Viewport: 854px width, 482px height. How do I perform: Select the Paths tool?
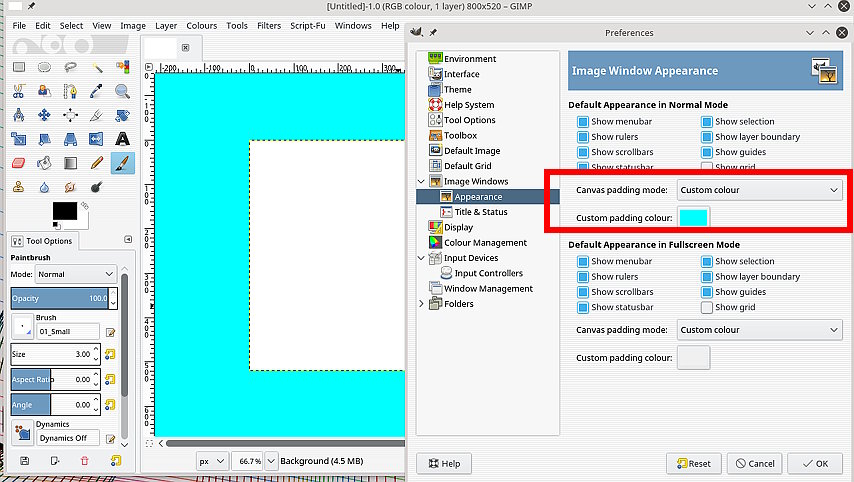(70, 91)
